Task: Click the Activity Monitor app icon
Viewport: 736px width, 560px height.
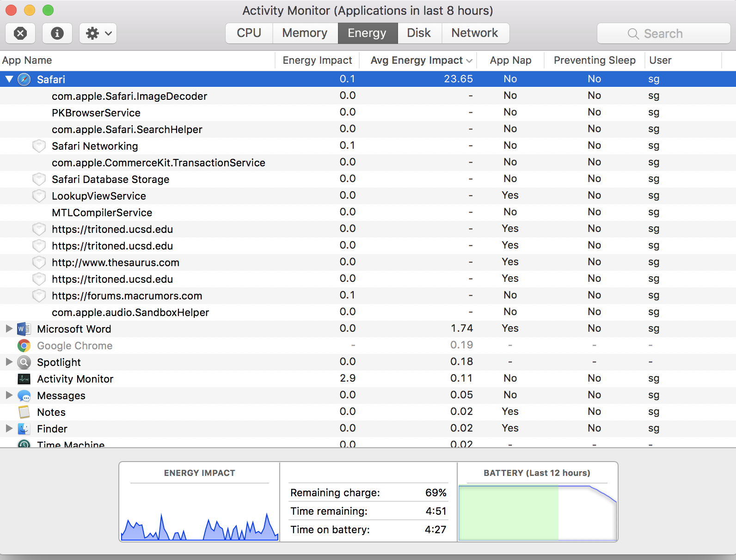Action: point(24,379)
